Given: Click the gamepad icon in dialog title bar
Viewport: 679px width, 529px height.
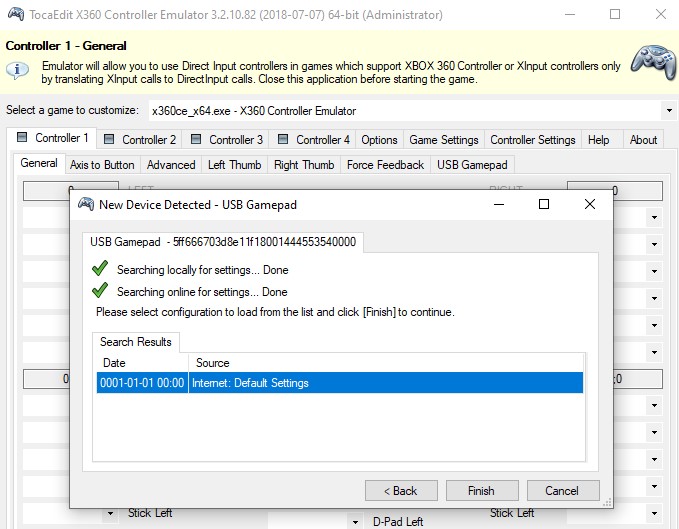Looking at the screenshot, I should click(x=86, y=205).
